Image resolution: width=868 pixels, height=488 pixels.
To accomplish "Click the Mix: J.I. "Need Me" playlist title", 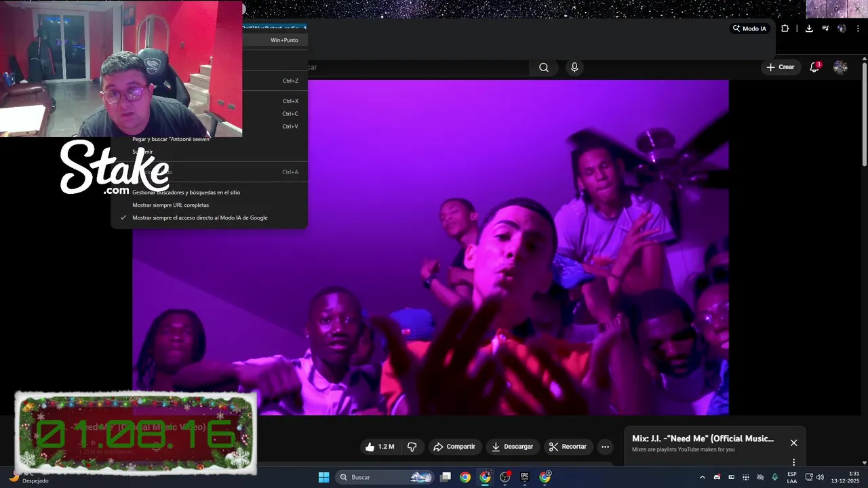I will coord(703,439).
